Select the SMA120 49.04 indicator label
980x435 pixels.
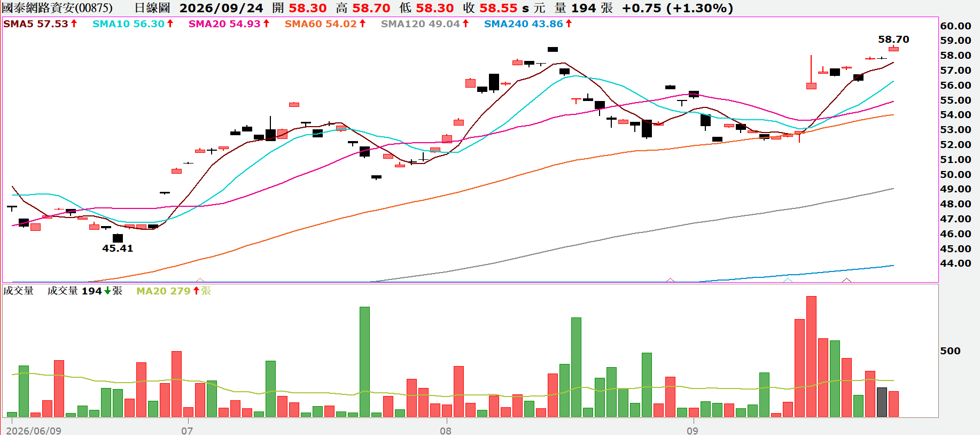(425, 24)
